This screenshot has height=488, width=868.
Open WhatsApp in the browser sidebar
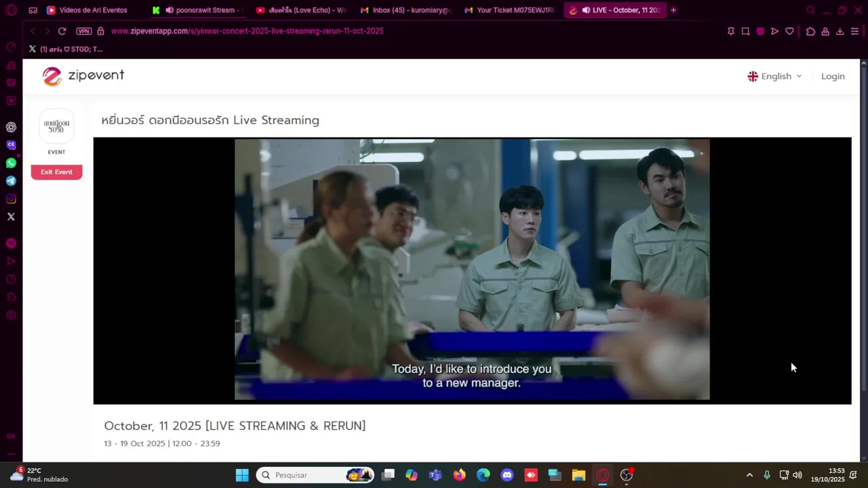(x=11, y=163)
